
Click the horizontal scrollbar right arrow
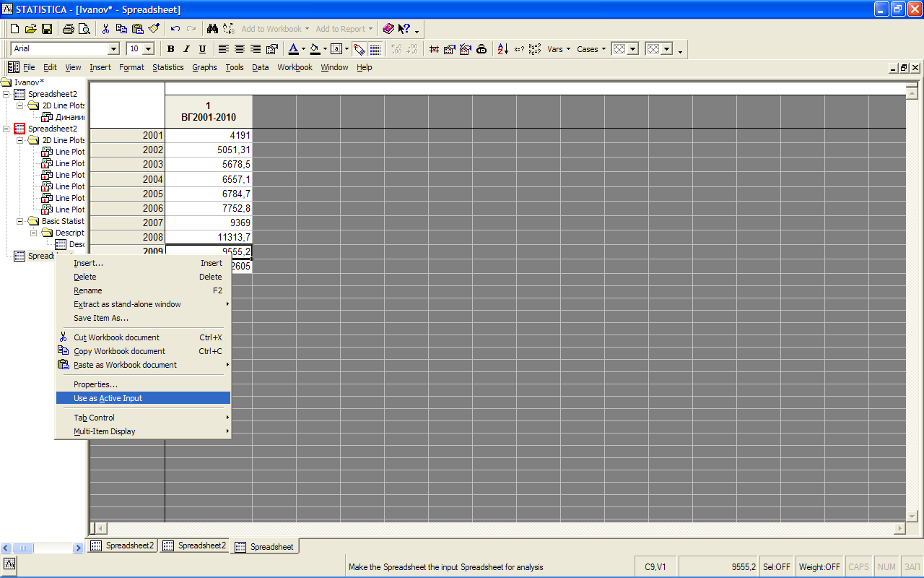pos(899,529)
